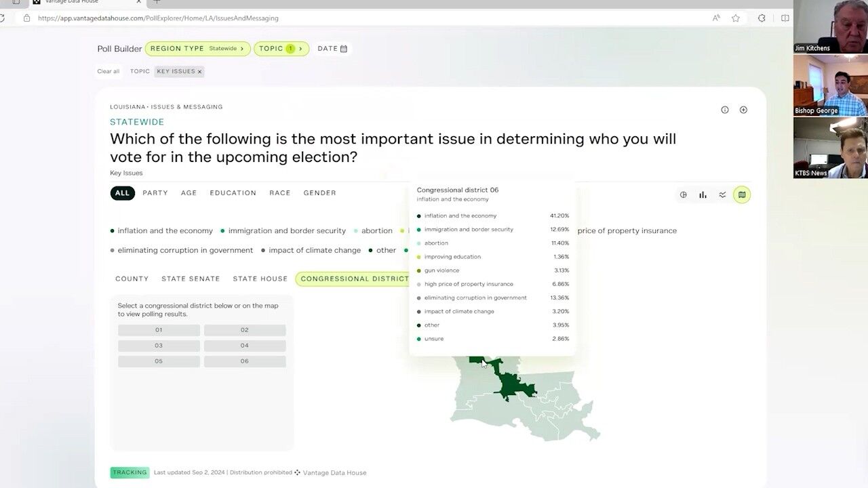868x488 pixels.
Task: Select the map view icon
Action: point(742,195)
